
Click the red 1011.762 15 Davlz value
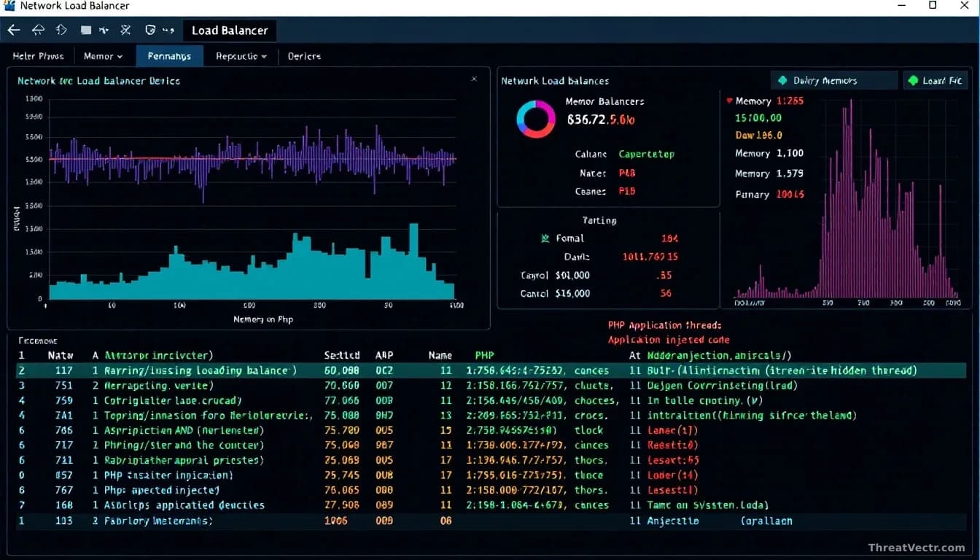(x=650, y=257)
